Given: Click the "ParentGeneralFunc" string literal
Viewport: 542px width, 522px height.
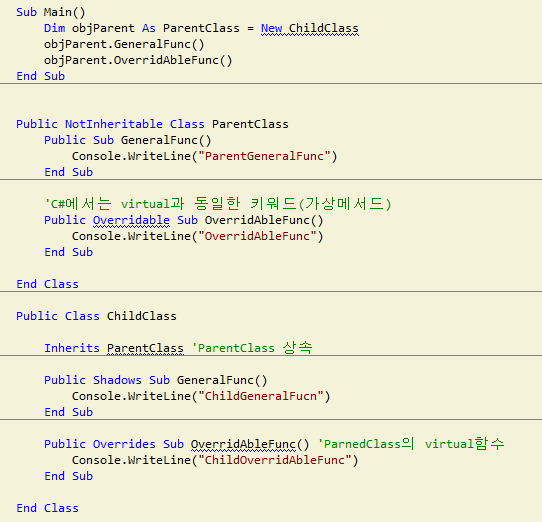Looking at the screenshot, I should point(264,156).
